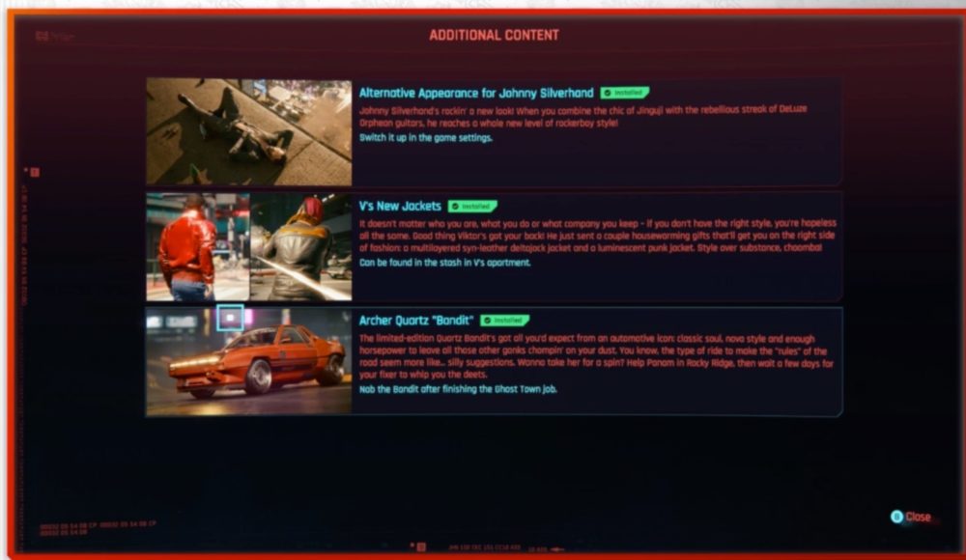The height and width of the screenshot is (560, 966).
Task: Click Installed badge beside Johnny Silverhand entry
Action: point(625,93)
